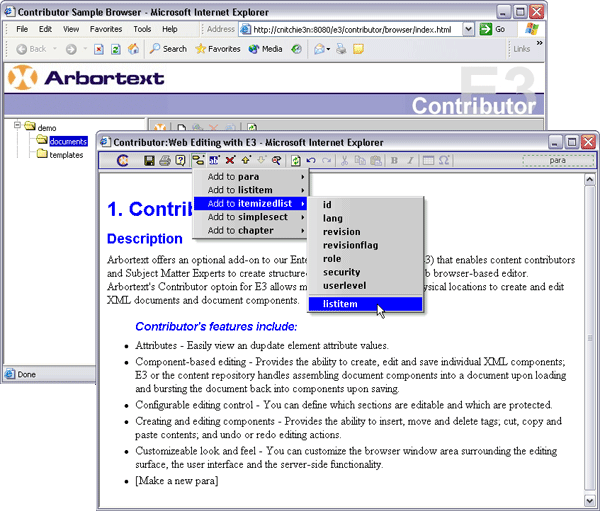600x511 pixels.
Task: Click the Print icon in Contributor editor toolbar
Action: 165,160
